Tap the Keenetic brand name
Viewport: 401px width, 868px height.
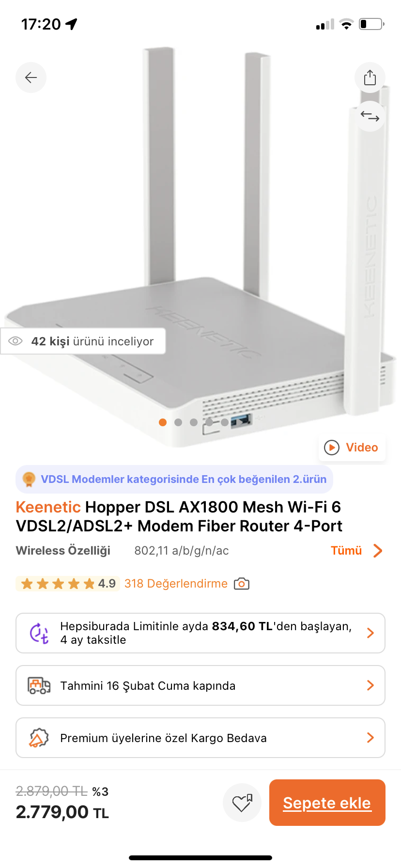pyautogui.click(x=48, y=507)
